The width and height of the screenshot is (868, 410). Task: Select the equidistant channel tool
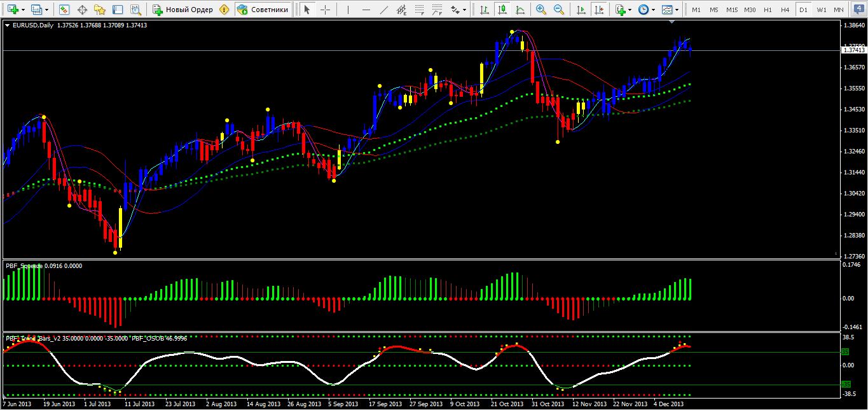401,10
